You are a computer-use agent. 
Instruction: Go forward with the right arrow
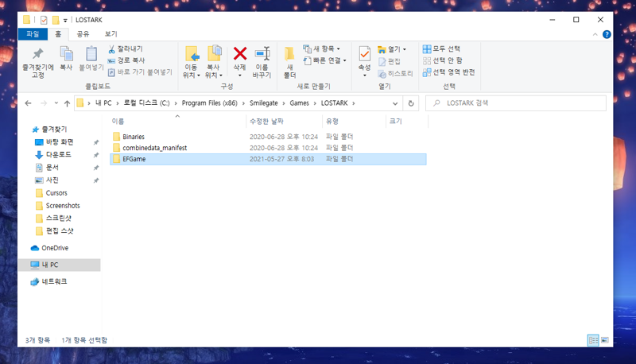pos(44,103)
